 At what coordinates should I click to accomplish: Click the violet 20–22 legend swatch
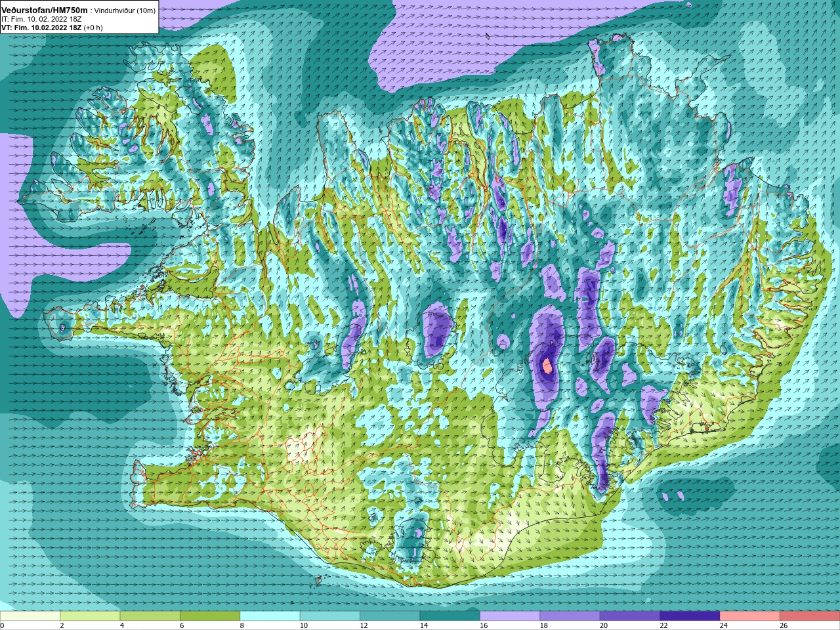(630, 616)
